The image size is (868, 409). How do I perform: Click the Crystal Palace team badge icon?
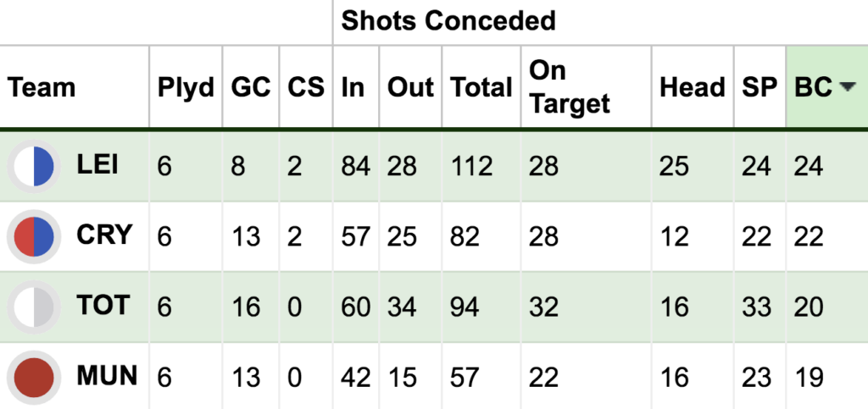pyautogui.click(x=35, y=236)
